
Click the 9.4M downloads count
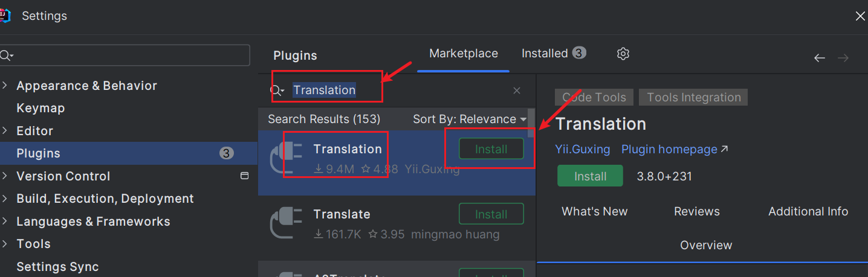[334, 170]
